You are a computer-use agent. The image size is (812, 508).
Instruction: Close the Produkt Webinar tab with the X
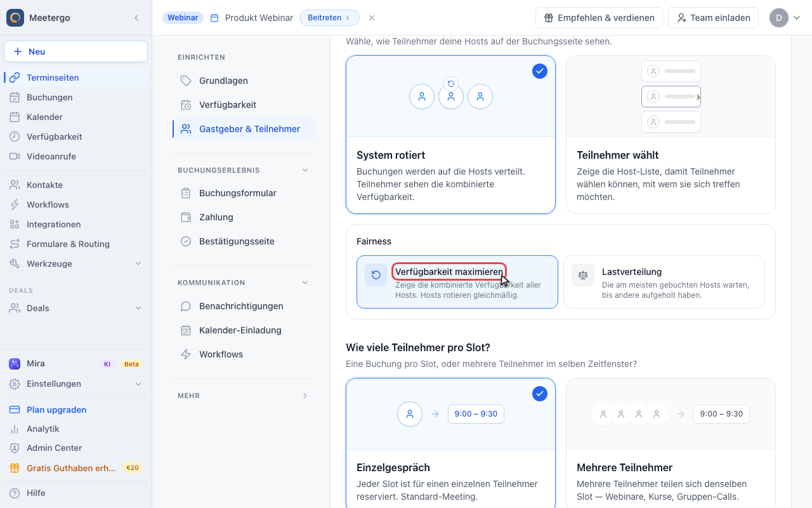point(372,18)
